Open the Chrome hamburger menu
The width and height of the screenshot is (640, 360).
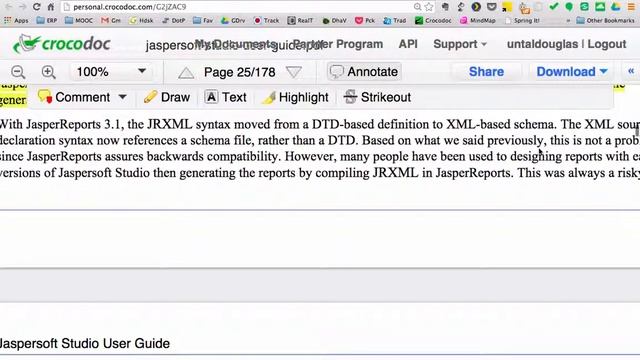pos(631,7)
